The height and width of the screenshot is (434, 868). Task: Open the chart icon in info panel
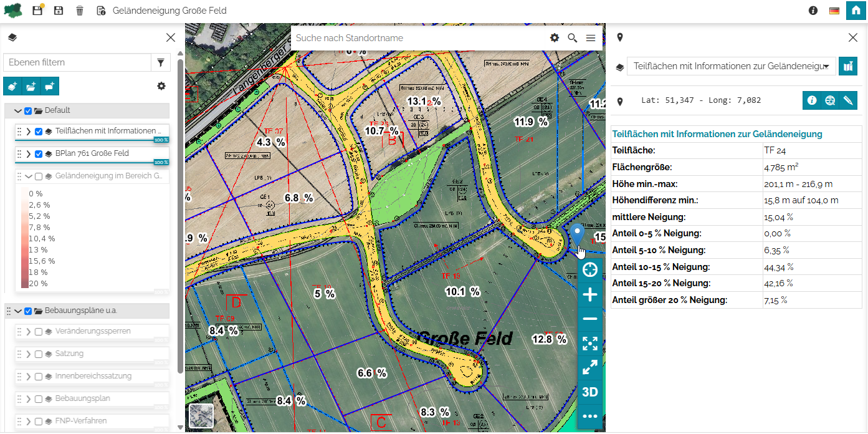pos(847,66)
